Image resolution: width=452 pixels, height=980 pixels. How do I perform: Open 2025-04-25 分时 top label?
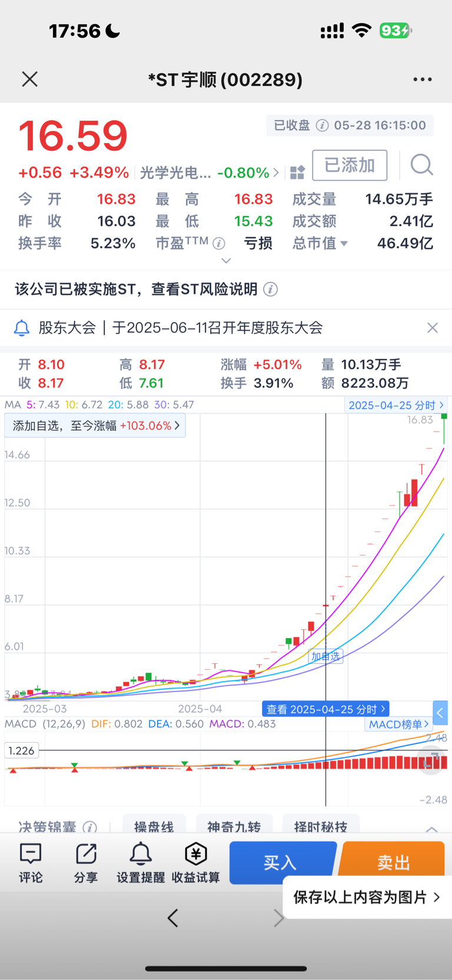(x=396, y=405)
